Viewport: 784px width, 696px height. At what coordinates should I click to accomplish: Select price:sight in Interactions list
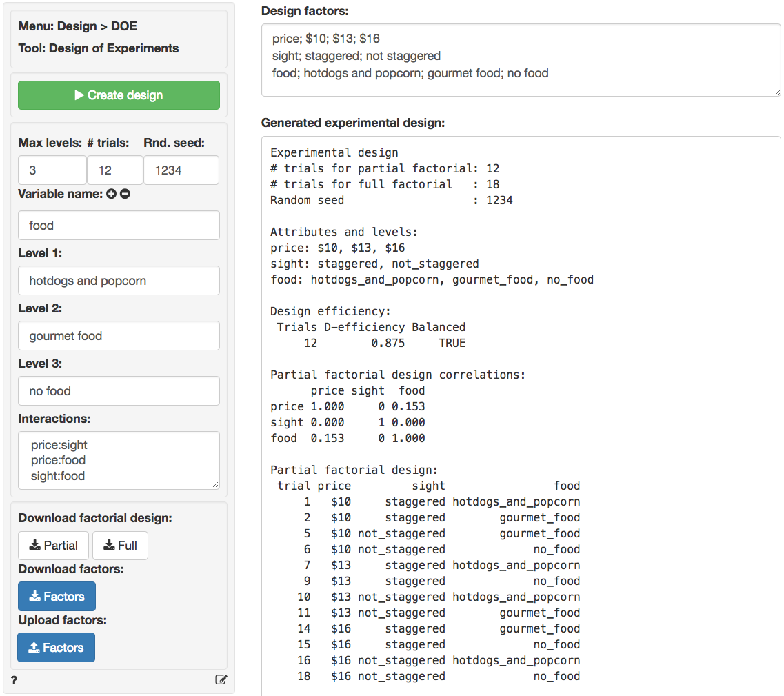pyautogui.click(x=59, y=446)
